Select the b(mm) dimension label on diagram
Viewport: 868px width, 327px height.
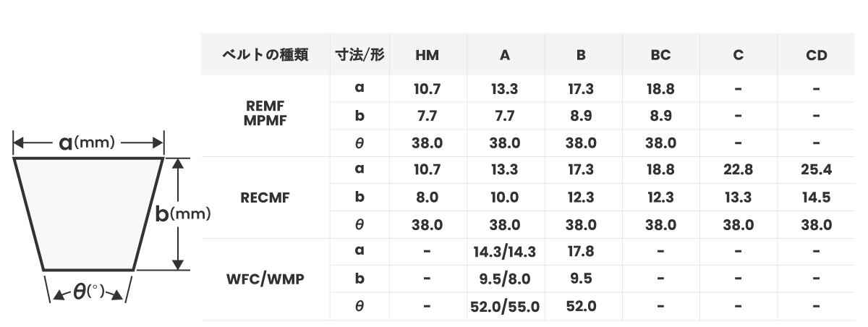(183, 213)
